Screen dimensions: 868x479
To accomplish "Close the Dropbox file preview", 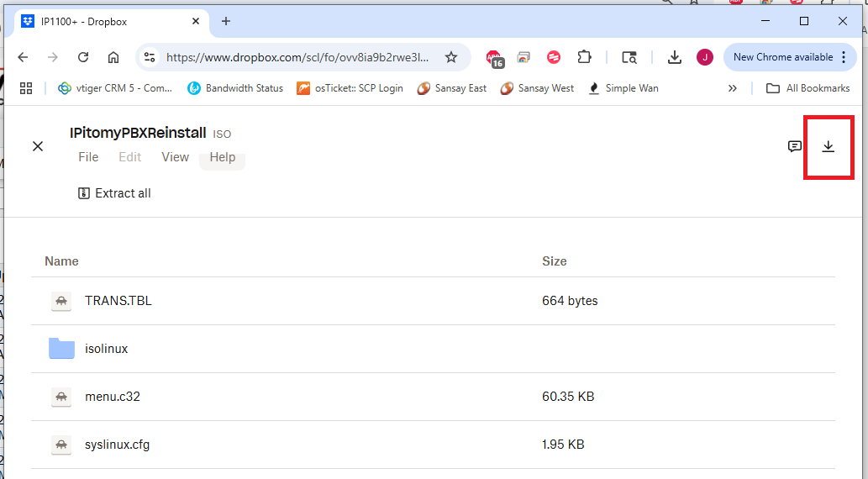I will tap(38, 146).
